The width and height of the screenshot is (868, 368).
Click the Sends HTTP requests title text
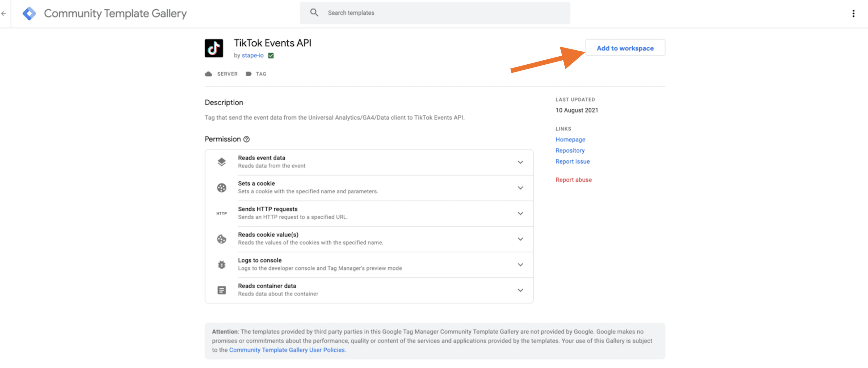coord(268,209)
